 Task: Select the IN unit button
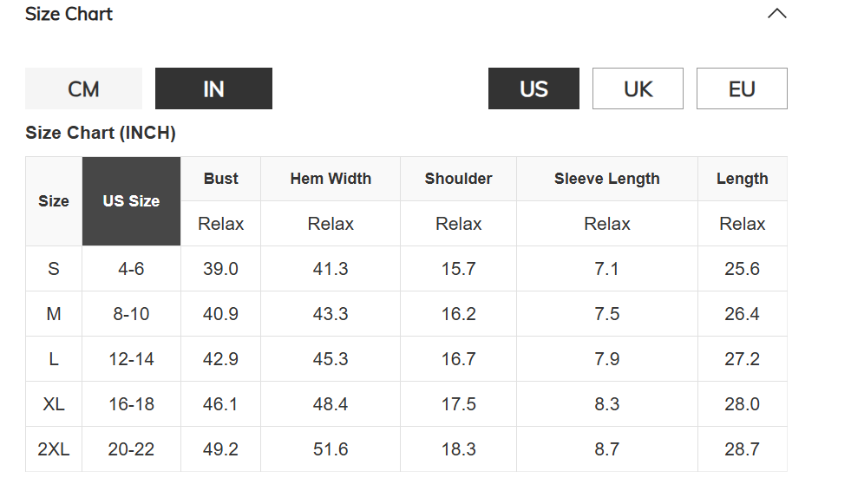coord(213,88)
